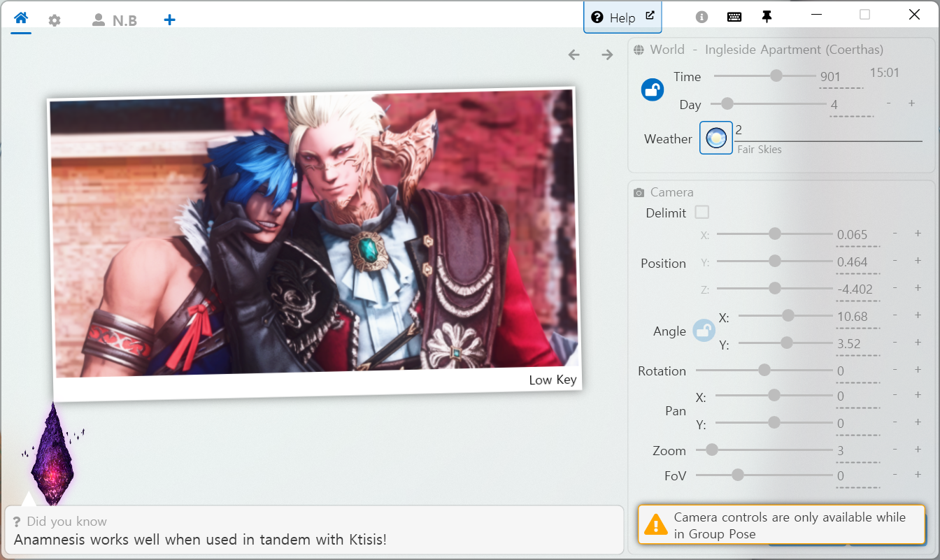Adjust the Time slider
The height and width of the screenshot is (560, 940).
coord(764,76)
